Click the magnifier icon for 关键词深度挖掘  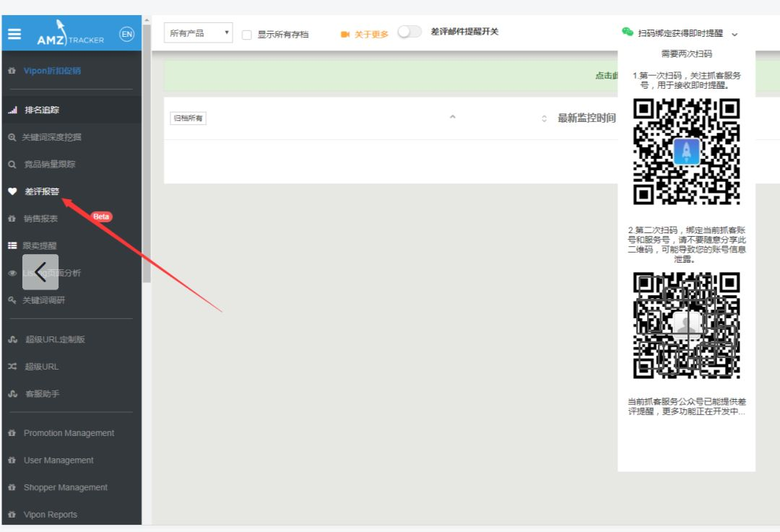(x=12, y=137)
